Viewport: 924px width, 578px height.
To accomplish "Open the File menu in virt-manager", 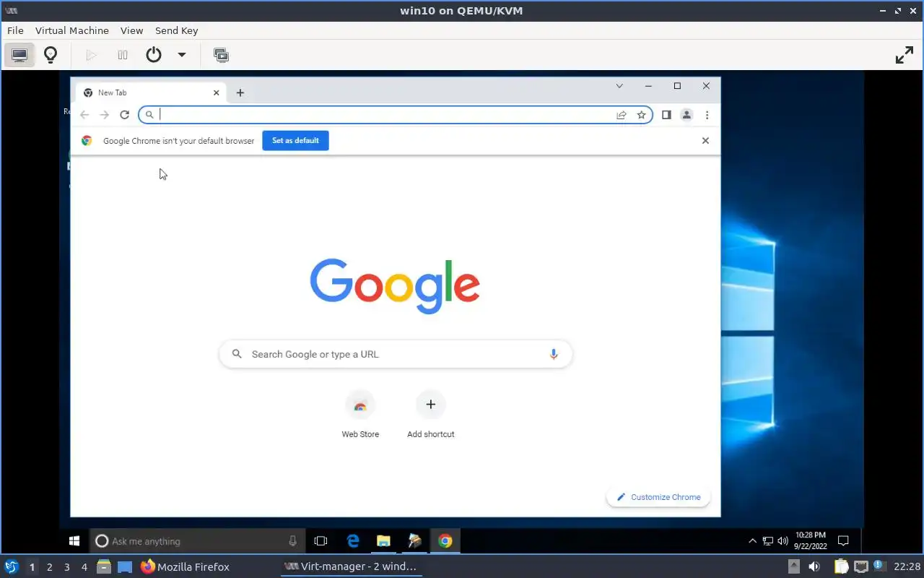I will coord(15,30).
